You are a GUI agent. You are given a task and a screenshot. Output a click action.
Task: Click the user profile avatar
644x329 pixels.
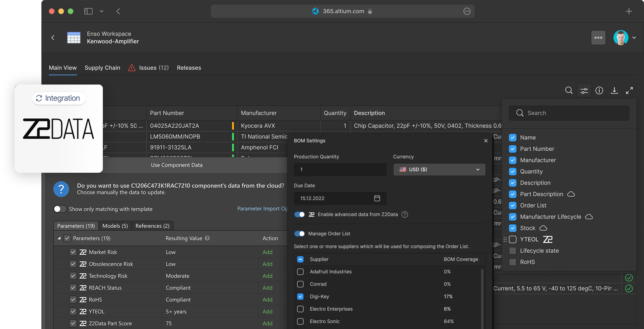621,38
